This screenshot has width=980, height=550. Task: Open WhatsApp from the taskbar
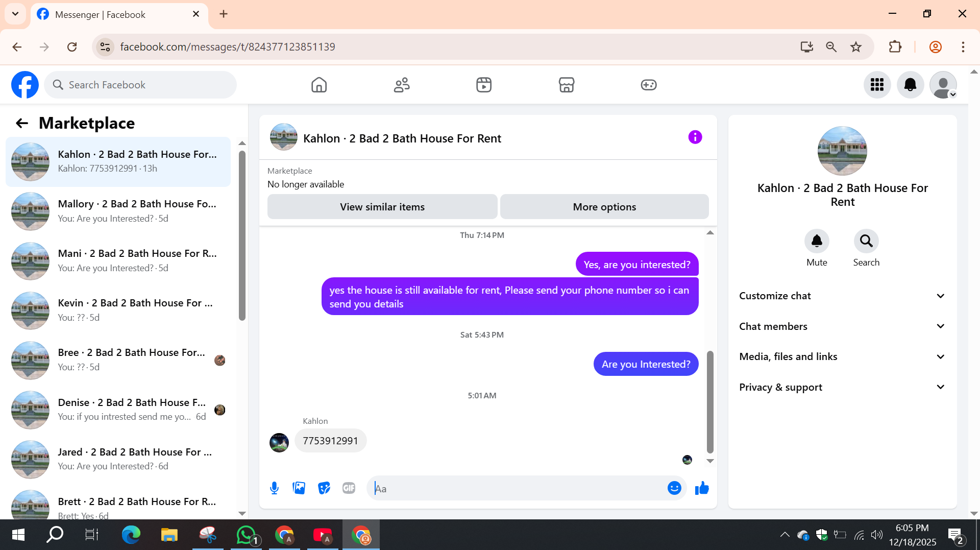(x=247, y=535)
